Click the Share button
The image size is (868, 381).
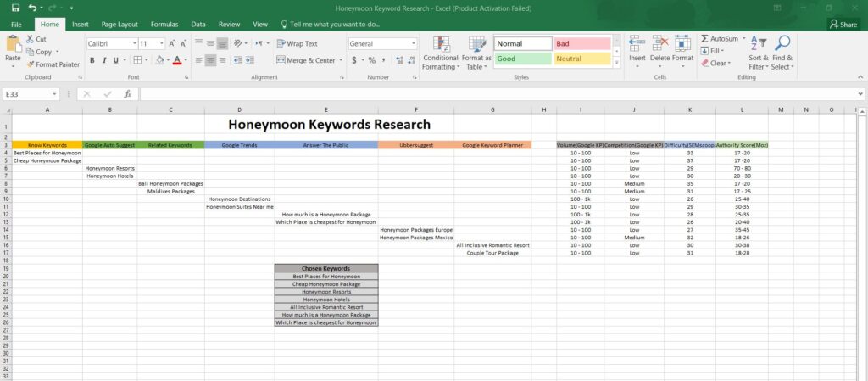[843, 25]
